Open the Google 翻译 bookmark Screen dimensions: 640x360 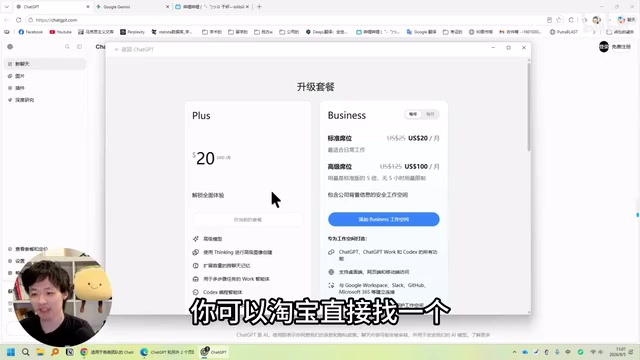pos(422,32)
